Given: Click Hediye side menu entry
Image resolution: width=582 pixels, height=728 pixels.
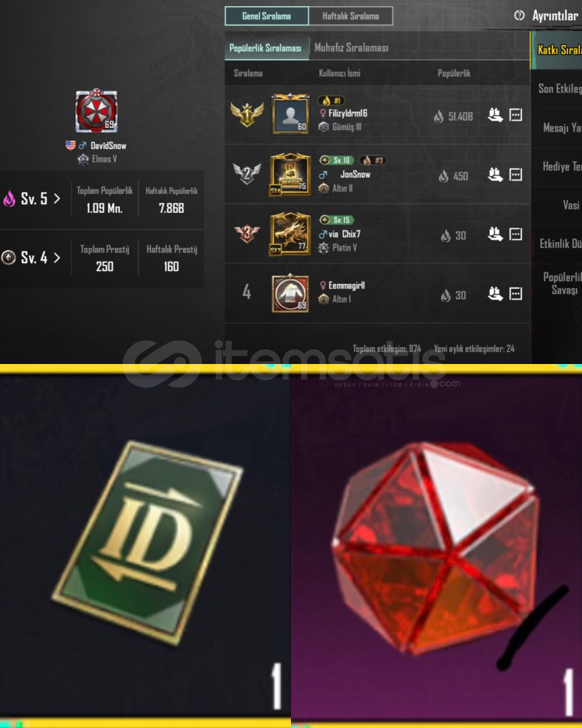Looking at the screenshot, I should coord(560,166).
